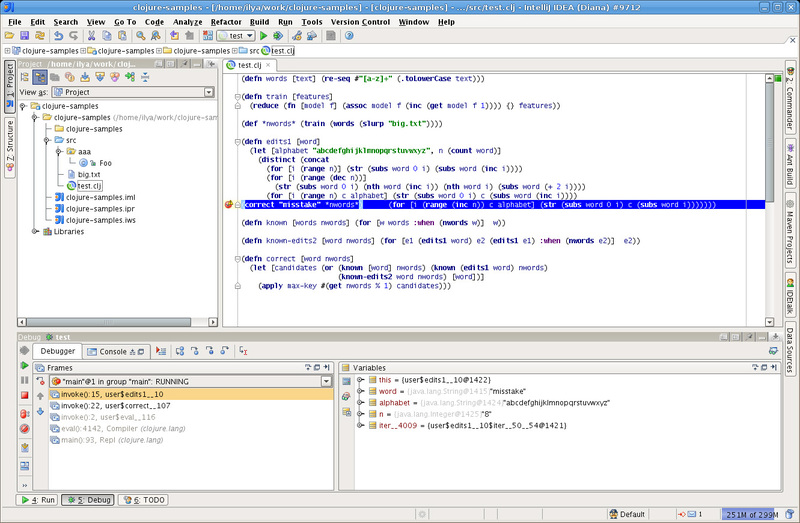This screenshot has height=523, width=800.
Task: Open the thread selector dropdown in Frames
Action: click(x=327, y=382)
